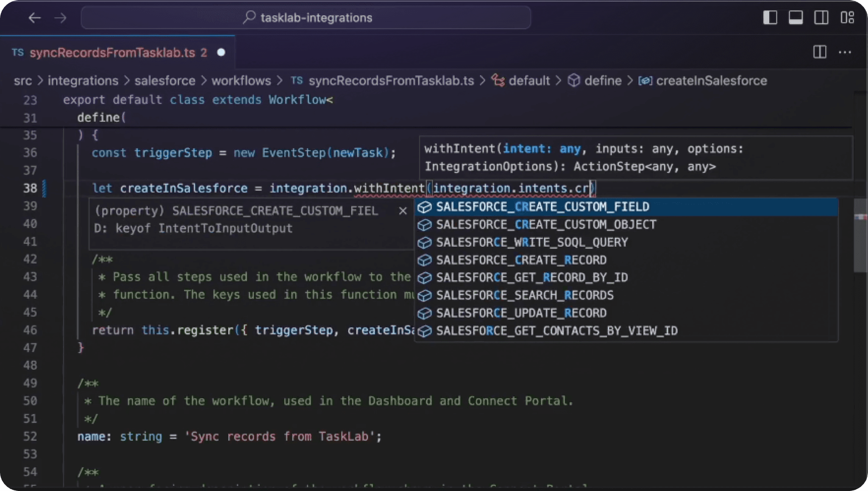Click the cube icon next to SALESFORCE_CREATE_RECORD
This screenshot has height=491, width=868.
424,260
